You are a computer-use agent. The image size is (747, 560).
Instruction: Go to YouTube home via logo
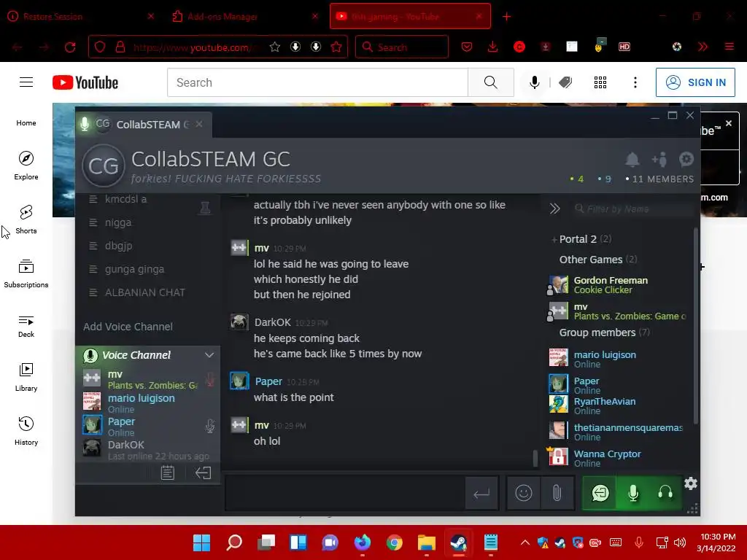85,82
